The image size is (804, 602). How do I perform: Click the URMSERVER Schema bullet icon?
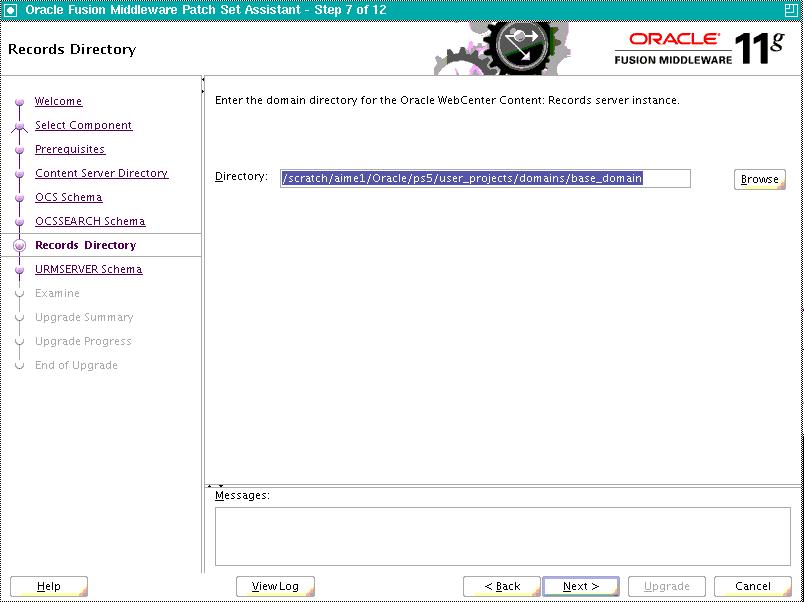pos(20,270)
